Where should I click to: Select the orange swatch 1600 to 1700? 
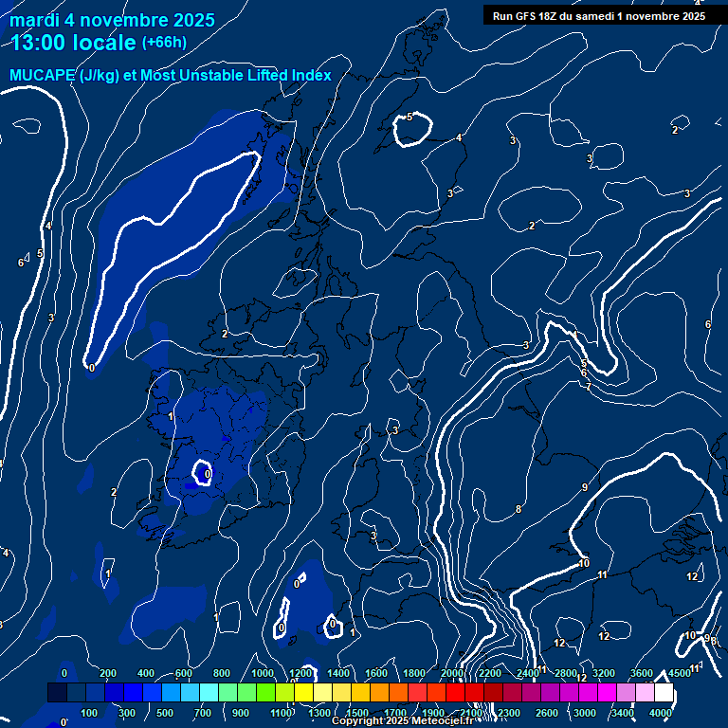click(x=379, y=692)
